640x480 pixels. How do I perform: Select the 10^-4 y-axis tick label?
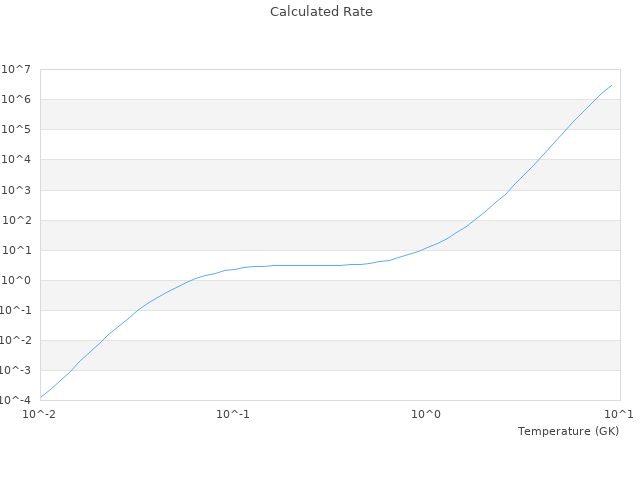click(x=14, y=400)
